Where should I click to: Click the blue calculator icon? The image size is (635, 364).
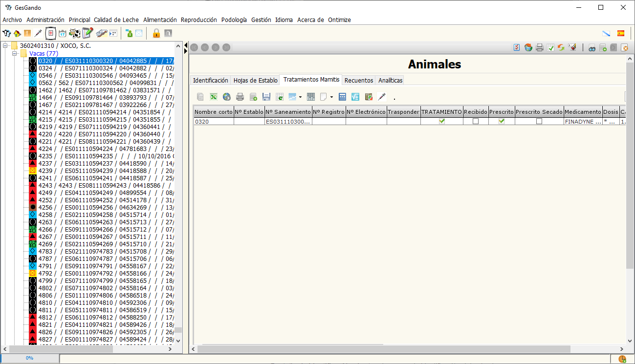tap(342, 97)
